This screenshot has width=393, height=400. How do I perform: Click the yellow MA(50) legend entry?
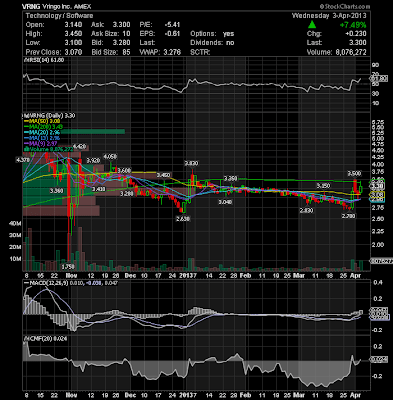click(41, 121)
